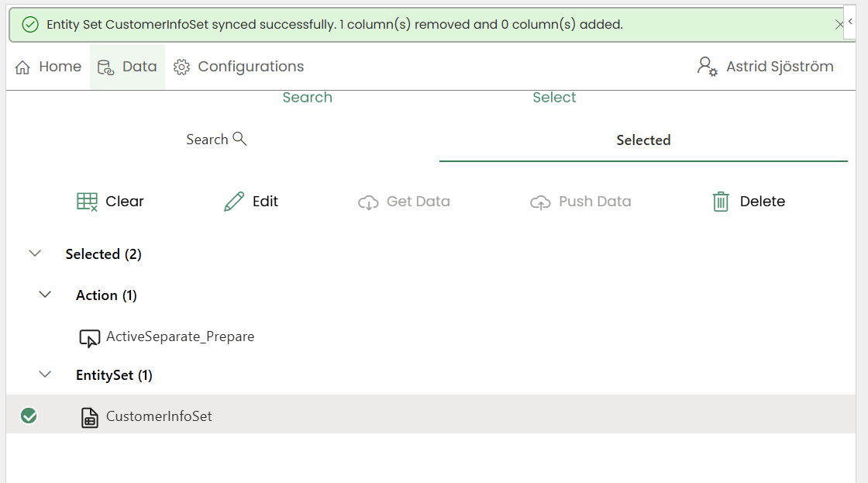This screenshot has height=483, width=868.
Task: Switch to the Selected tab
Action: tap(643, 140)
